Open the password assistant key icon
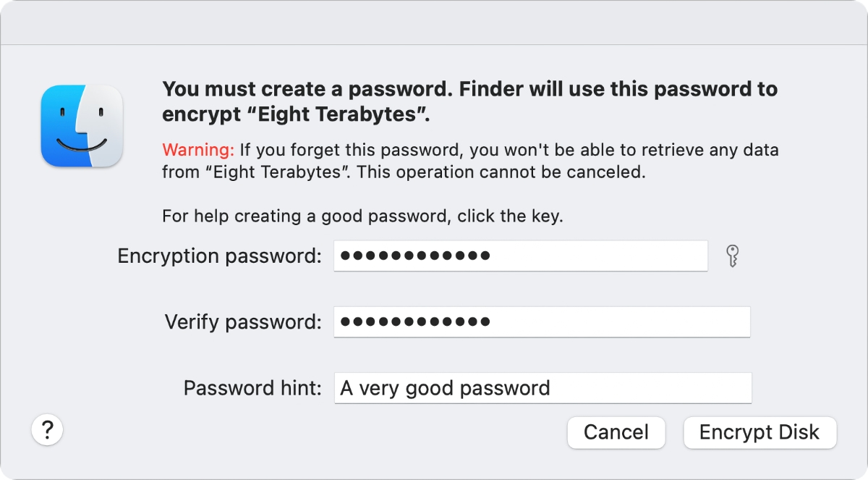Image resolution: width=868 pixels, height=480 pixels. tap(733, 256)
